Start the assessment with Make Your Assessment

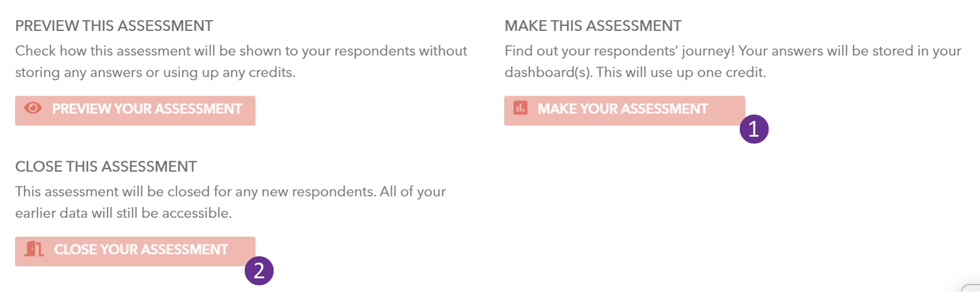click(625, 110)
